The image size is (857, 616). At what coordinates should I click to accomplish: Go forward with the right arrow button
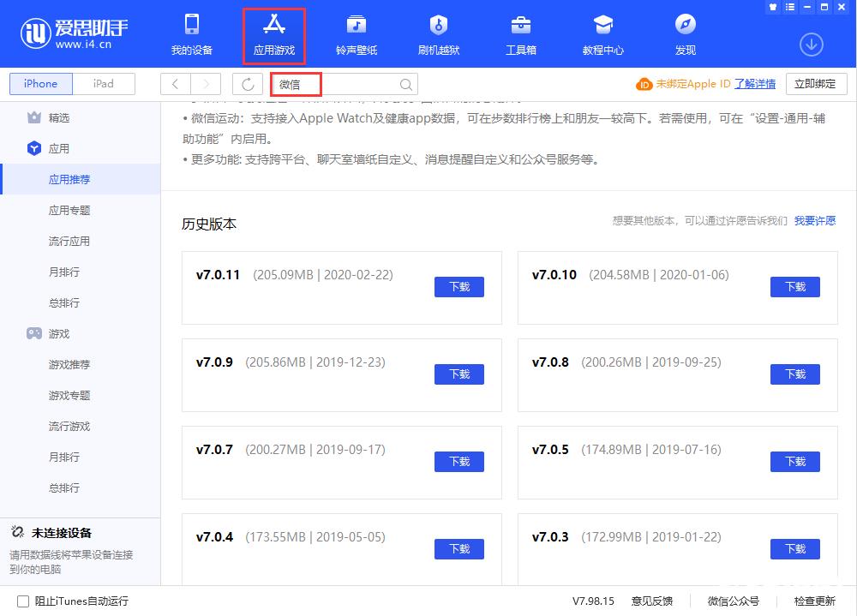(x=206, y=84)
